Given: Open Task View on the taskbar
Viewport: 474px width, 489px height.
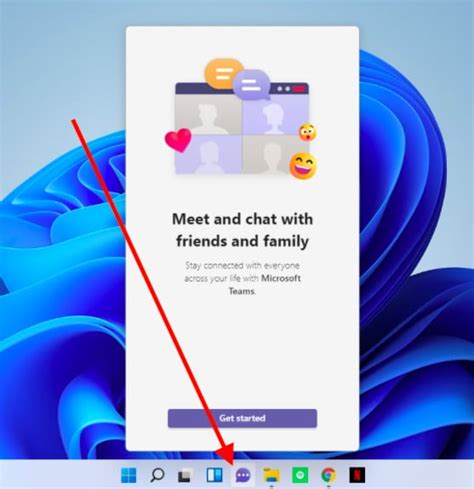Looking at the screenshot, I should (x=185, y=475).
